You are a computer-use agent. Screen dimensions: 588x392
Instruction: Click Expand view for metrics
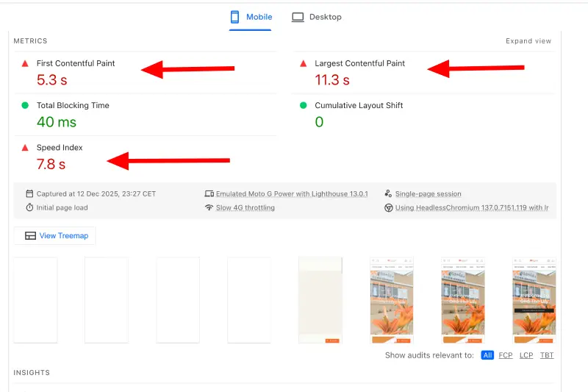click(528, 41)
